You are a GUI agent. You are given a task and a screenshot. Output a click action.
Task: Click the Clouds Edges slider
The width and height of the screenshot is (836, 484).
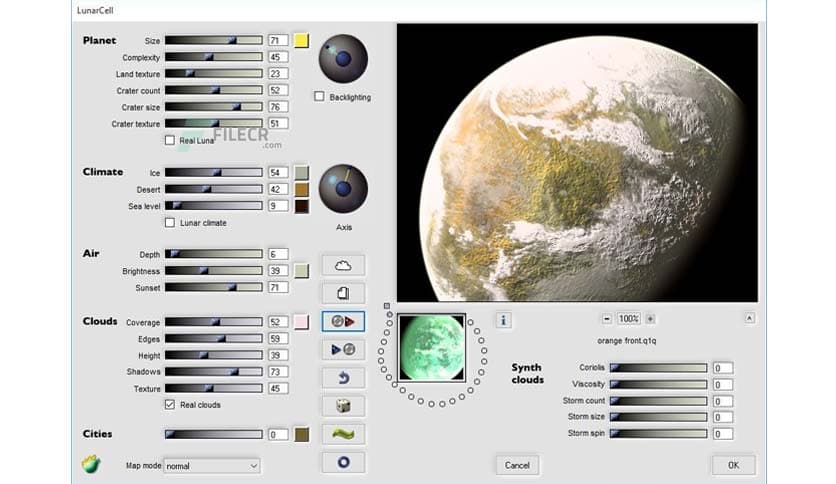tap(214, 338)
